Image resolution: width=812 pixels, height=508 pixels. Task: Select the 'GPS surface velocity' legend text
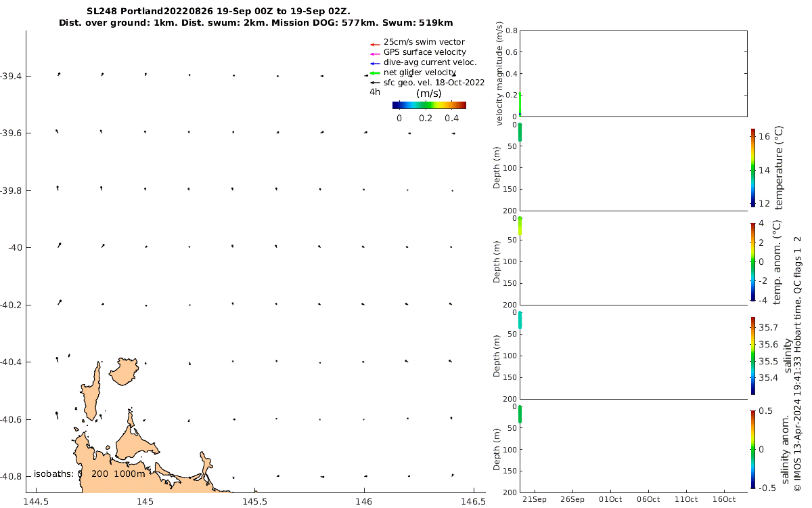(425, 52)
